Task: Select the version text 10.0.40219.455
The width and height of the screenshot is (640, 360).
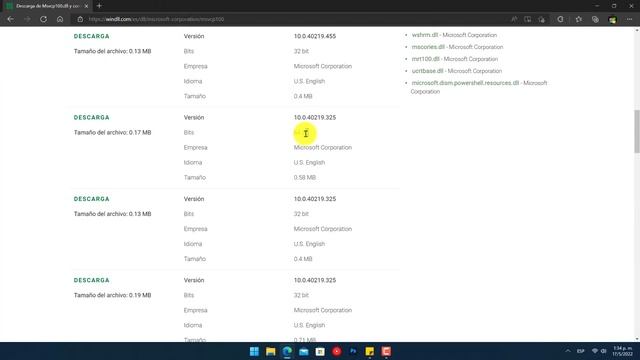Action: pos(315,36)
